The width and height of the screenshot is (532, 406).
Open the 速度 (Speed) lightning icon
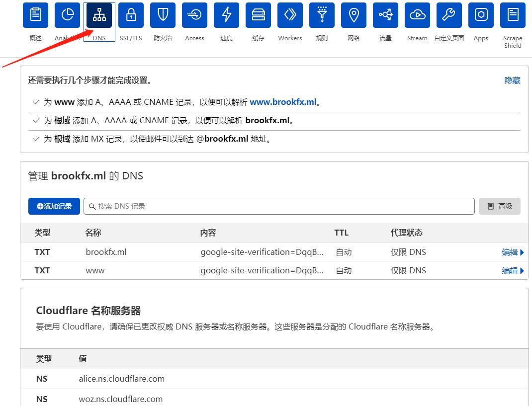[226, 14]
